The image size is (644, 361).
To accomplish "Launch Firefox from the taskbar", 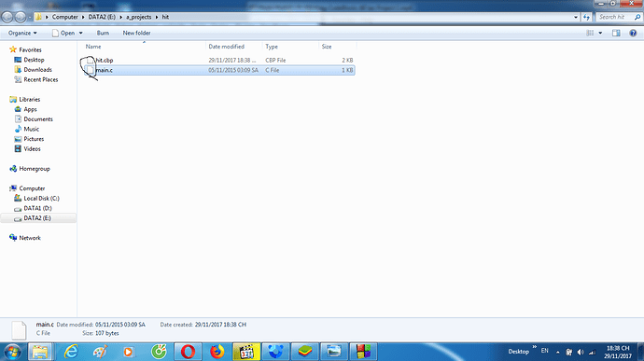I will point(217,352).
